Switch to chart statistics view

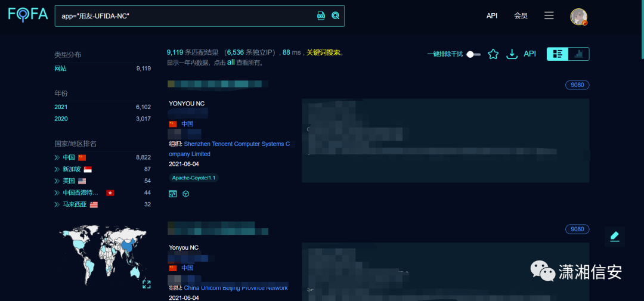click(x=578, y=54)
